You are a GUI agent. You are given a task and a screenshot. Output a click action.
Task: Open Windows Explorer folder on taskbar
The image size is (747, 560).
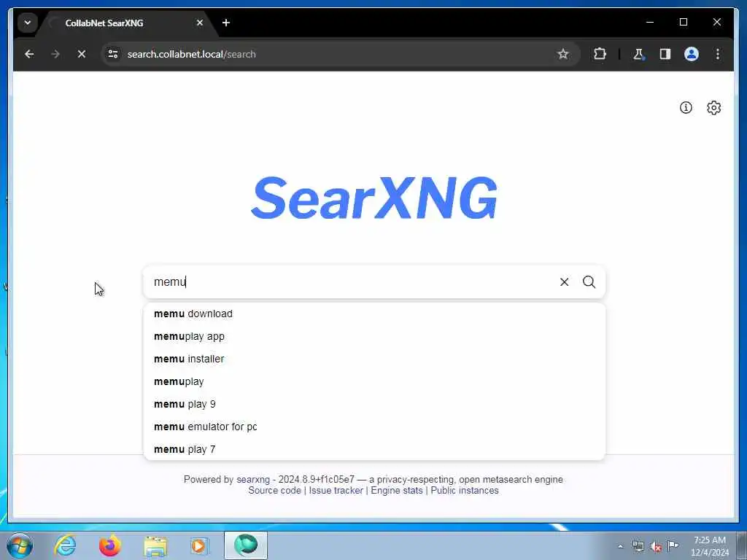[155, 545]
